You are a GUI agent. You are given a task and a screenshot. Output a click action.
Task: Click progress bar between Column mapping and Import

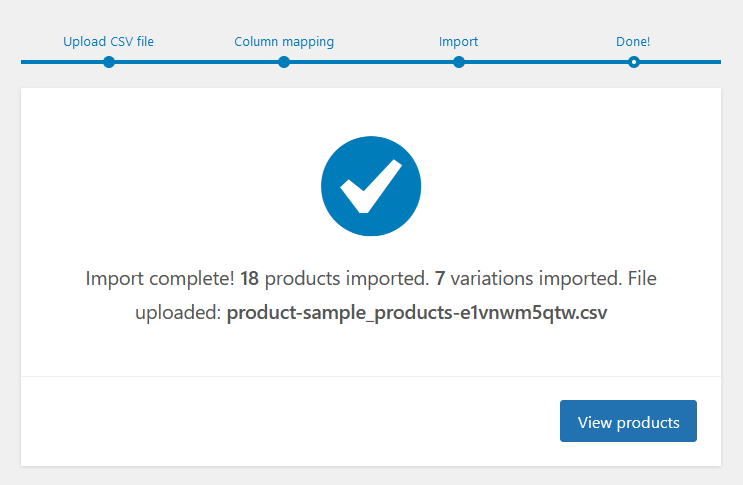click(x=371, y=62)
